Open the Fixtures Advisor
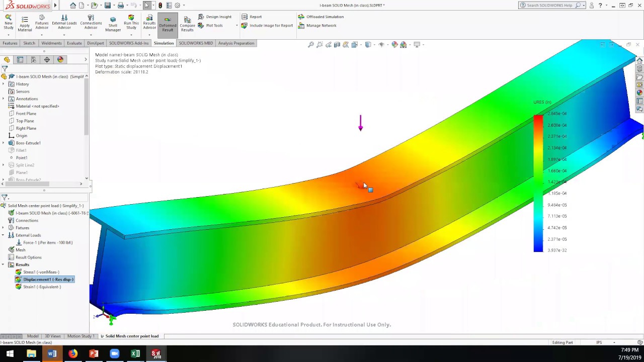 [x=42, y=23]
